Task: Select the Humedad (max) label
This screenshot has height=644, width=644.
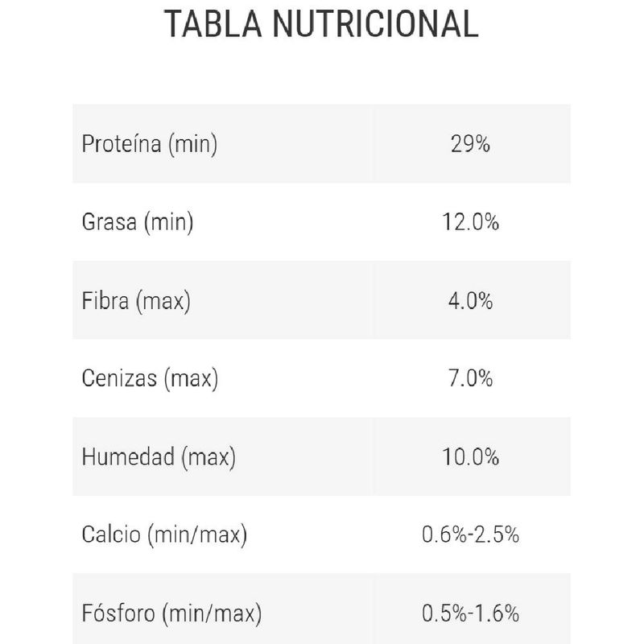Action: [159, 456]
